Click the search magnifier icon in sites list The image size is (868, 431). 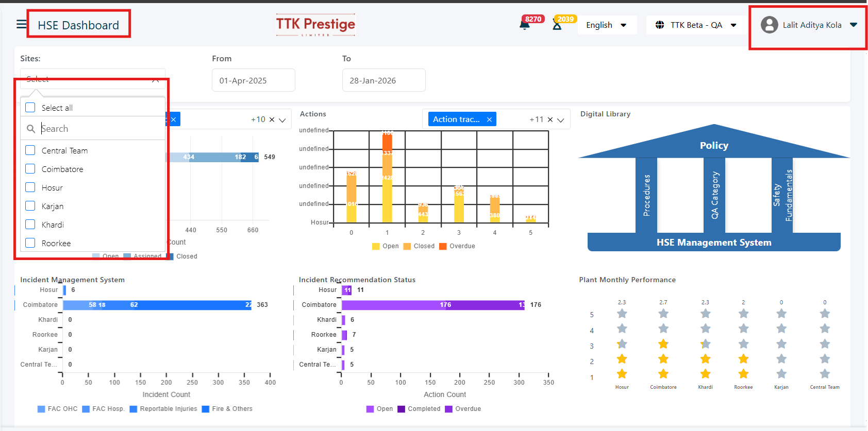point(31,129)
